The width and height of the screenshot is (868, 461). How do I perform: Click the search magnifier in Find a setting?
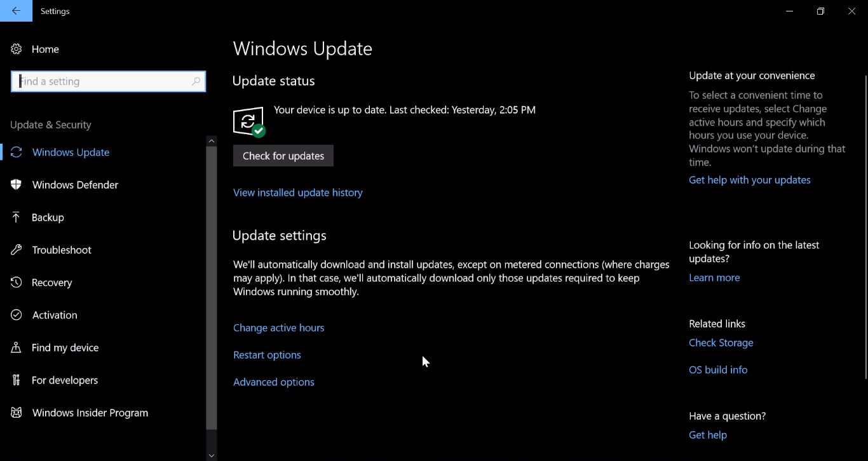196,81
